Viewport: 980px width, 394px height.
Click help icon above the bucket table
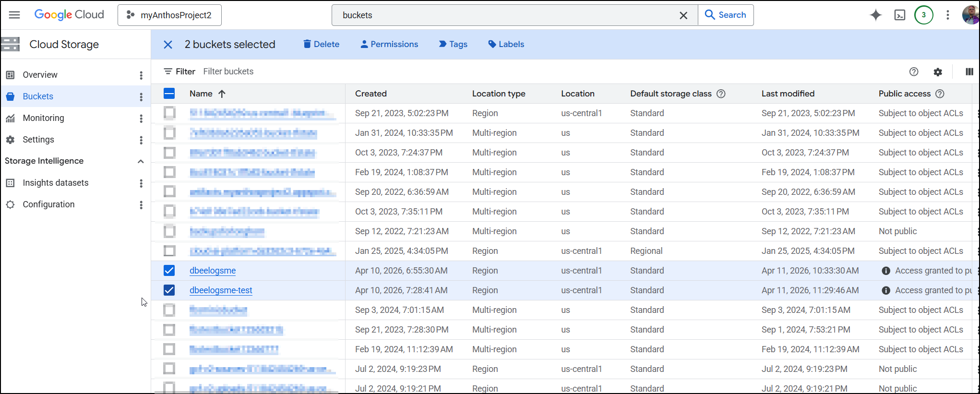(914, 72)
